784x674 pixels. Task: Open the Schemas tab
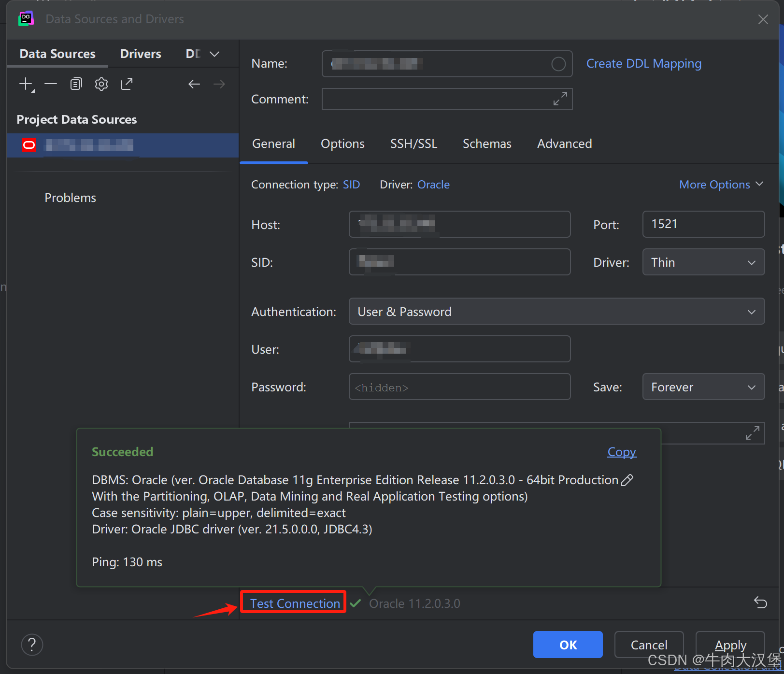[x=487, y=143]
